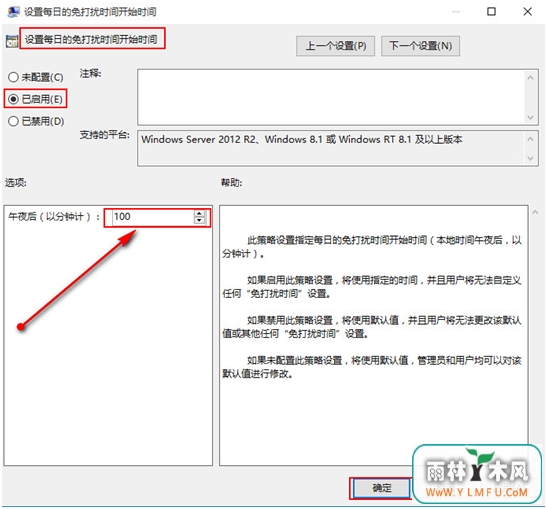Click the policy setting icon beside the title
Image resolution: width=547 pixels, height=509 pixels.
(x=12, y=41)
